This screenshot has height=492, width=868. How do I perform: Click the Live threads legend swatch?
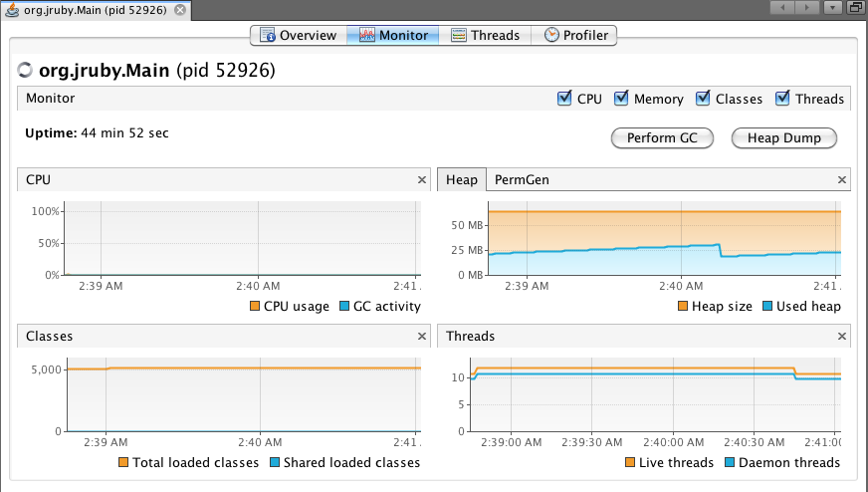(630, 462)
